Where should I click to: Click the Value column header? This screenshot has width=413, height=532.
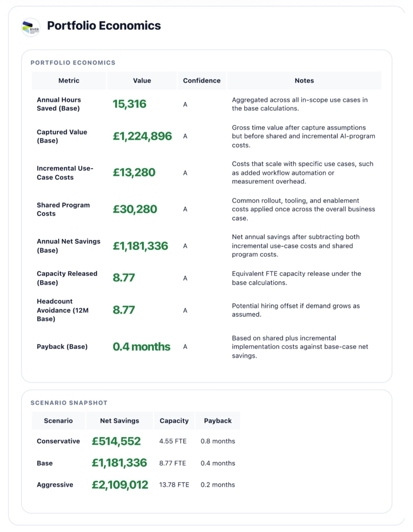(x=142, y=81)
